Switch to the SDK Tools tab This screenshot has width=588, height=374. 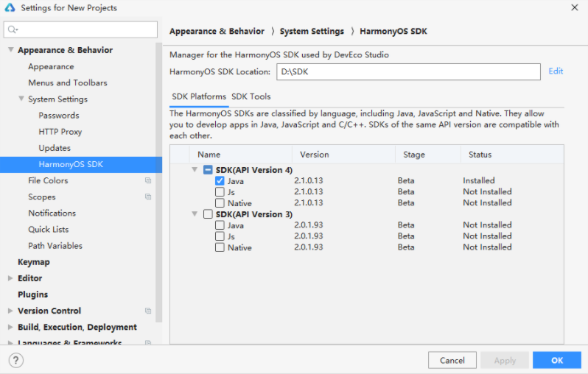(251, 96)
